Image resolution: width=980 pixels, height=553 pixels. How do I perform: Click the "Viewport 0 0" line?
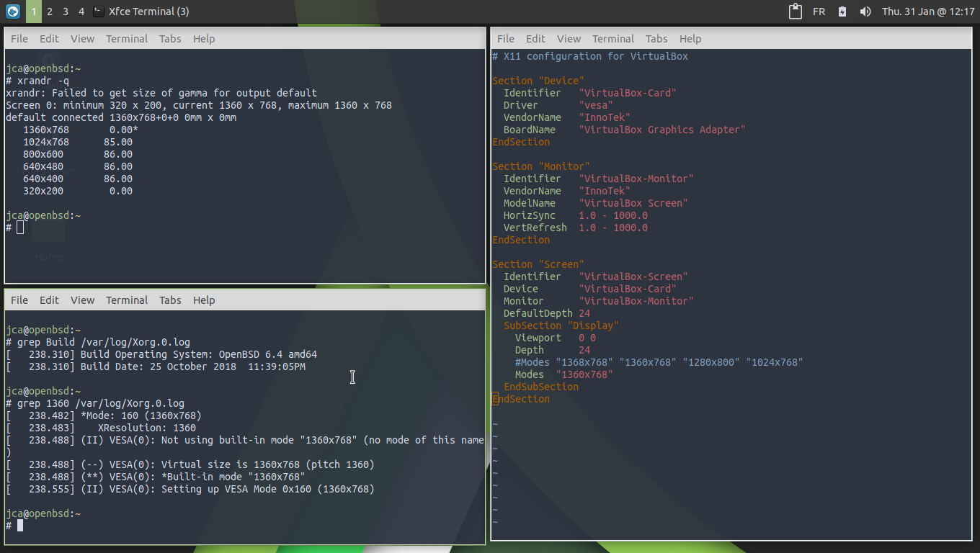tap(556, 338)
